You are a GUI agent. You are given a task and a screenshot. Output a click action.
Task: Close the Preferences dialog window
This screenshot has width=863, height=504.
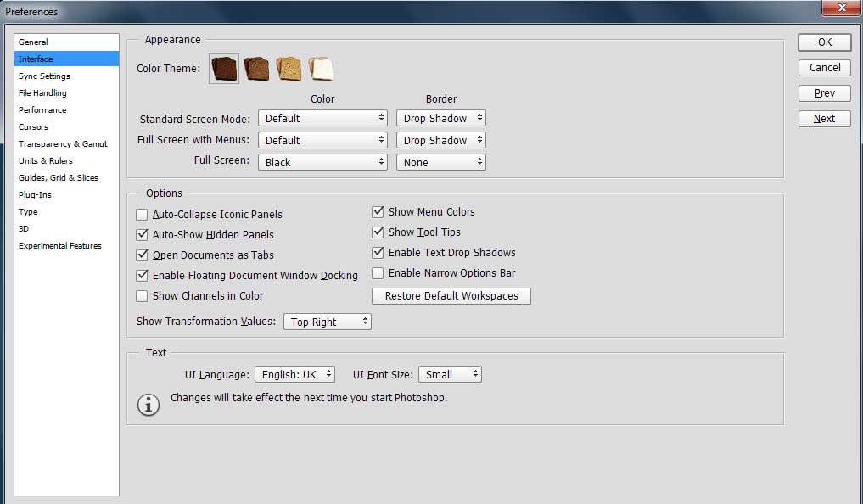pos(841,7)
